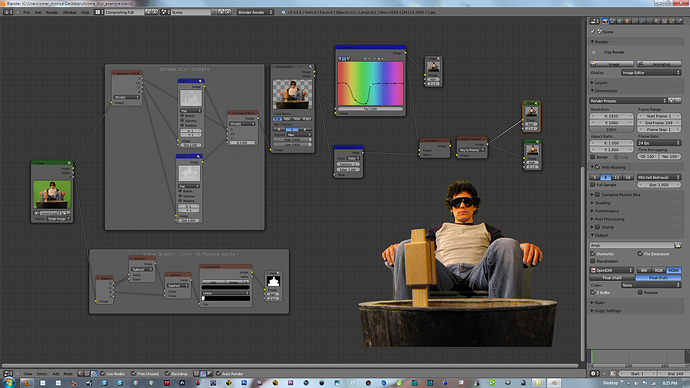The width and height of the screenshot is (690, 388).
Task: Toggle the Free Unused checkbox
Action: (133, 373)
